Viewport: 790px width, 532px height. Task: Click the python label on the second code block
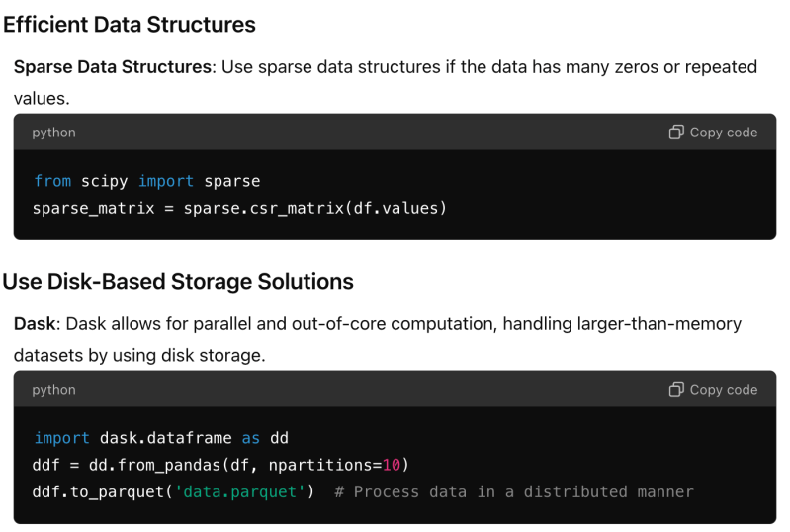pyautogui.click(x=54, y=390)
